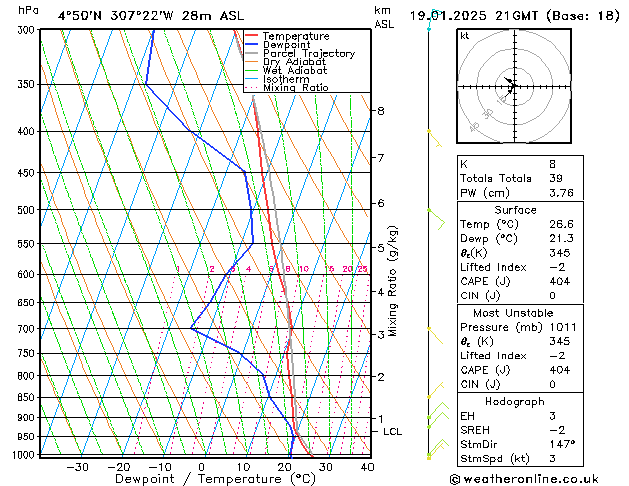Click the vertical 'Mixing Ratio (g/kg)' label
The width and height of the screenshot is (629, 486).
tap(393, 281)
